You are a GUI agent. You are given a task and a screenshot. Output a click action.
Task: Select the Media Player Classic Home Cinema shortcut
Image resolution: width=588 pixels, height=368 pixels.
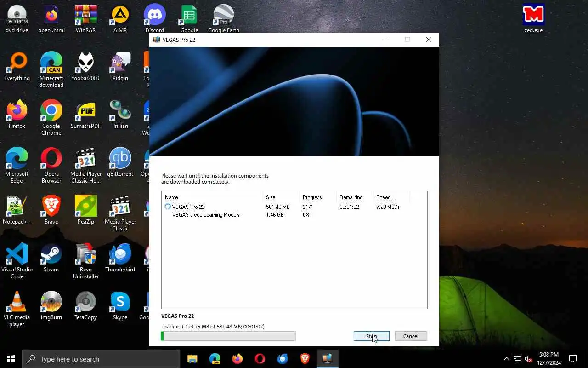(86, 166)
